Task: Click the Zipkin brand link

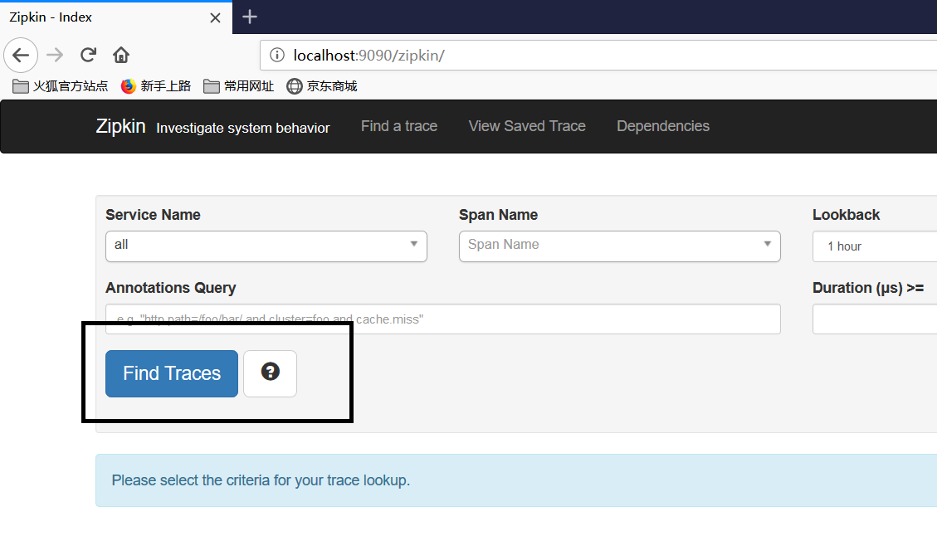Action: (120, 126)
